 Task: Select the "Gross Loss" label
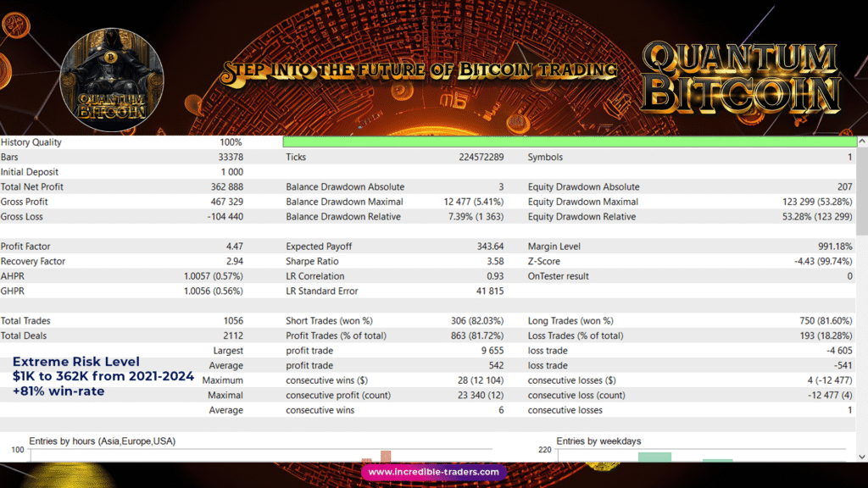pyautogui.click(x=21, y=217)
